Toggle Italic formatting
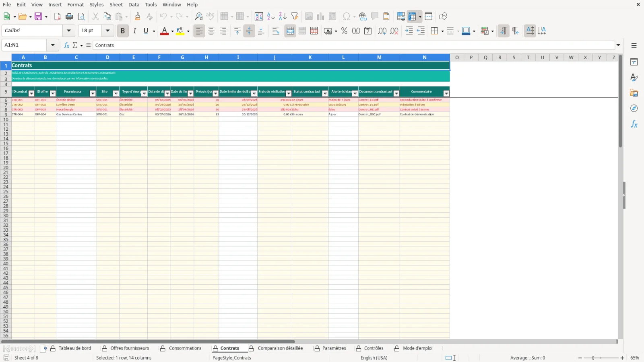This screenshot has width=644, height=362. (134, 31)
